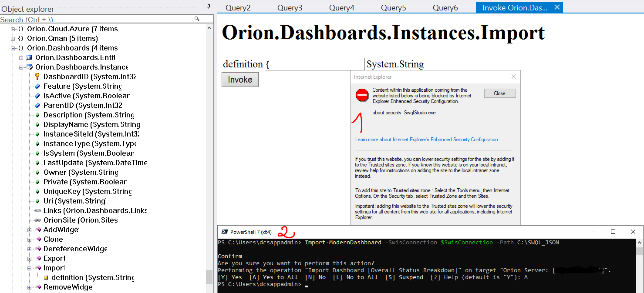The image size is (644, 293).
Task: Expand the AddWidget verb node
Action: click(x=29, y=230)
